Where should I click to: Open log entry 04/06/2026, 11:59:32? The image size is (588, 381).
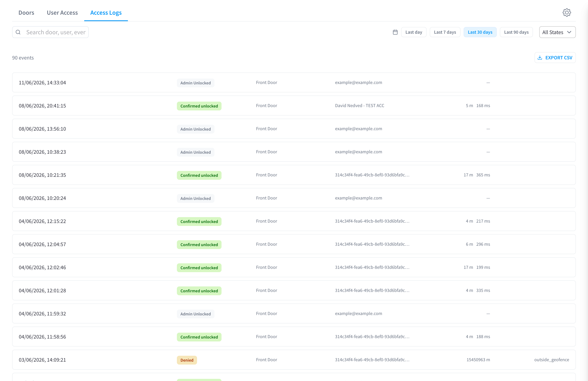[294, 314]
